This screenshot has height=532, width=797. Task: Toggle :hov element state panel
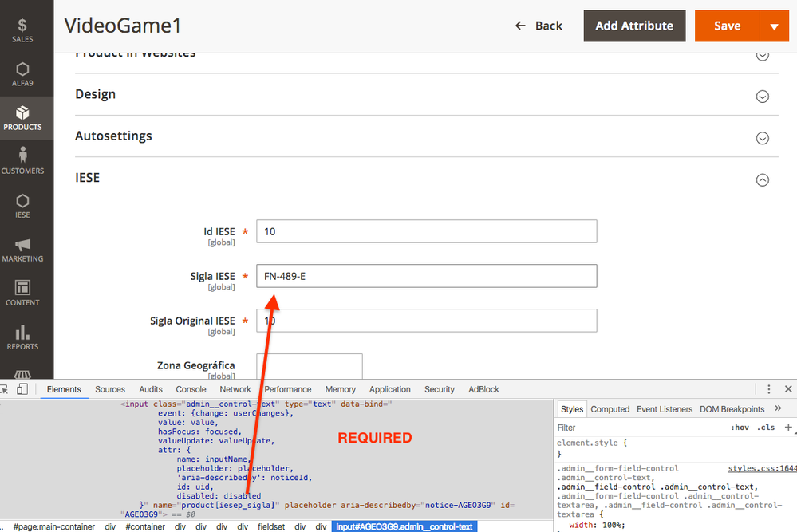(740, 428)
